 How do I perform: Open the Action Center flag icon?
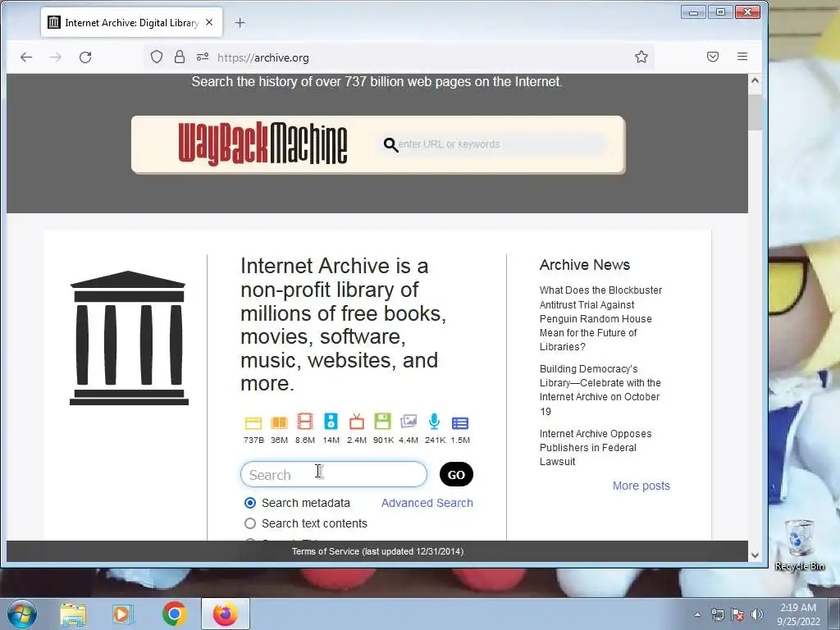tap(737, 614)
